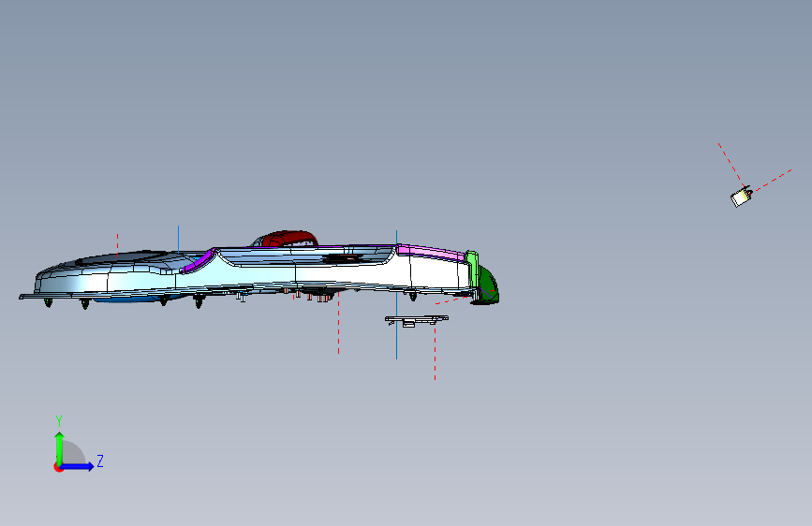Select the small detached cream component in the viewport
This screenshot has height=526, width=812.
pyautogui.click(x=741, y=197)
